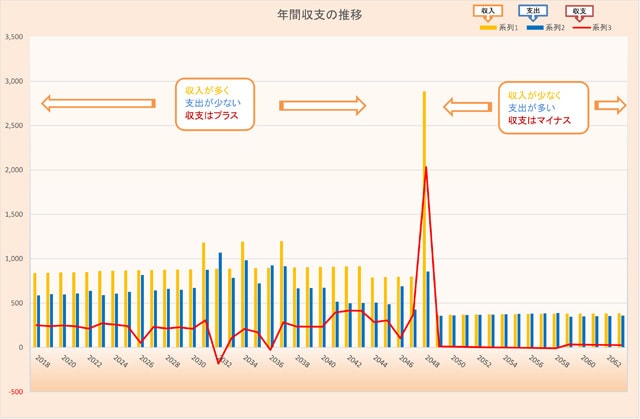Click the 0 y-axis label
Viewport: 640px width, 419px height.
click(21, 348)
